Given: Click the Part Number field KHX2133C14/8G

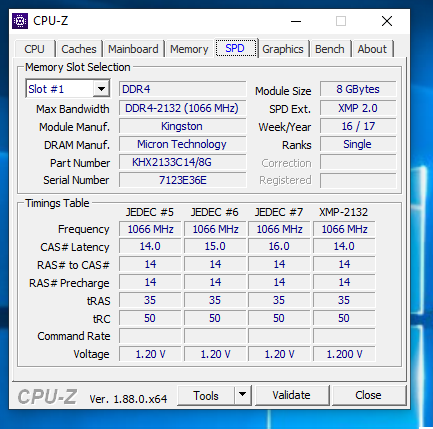Looking at the screenshot, I should tap(183, 162).
